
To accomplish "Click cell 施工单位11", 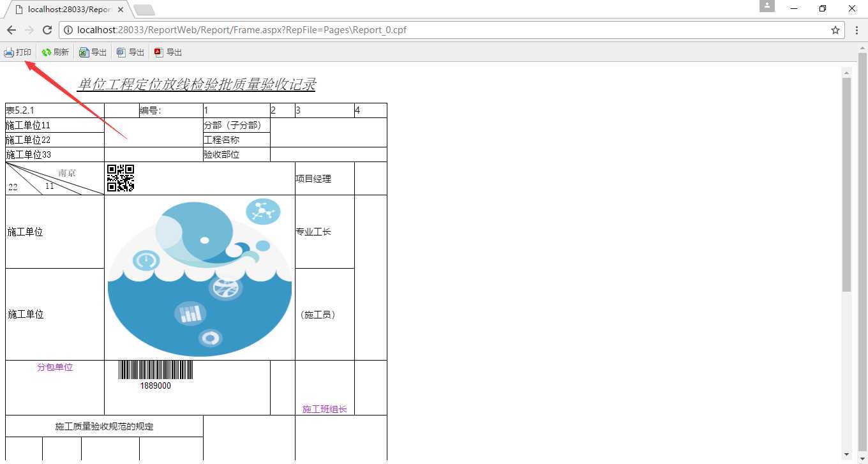I will [54, 125].
